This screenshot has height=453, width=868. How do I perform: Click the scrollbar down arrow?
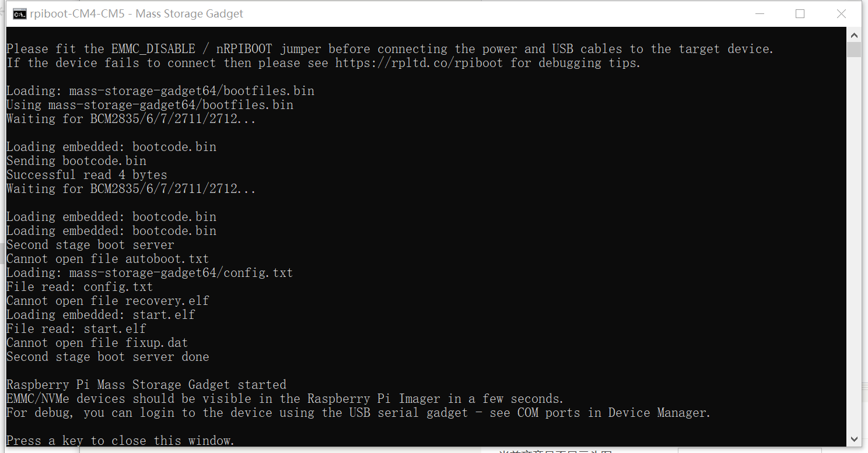[854, 438]
